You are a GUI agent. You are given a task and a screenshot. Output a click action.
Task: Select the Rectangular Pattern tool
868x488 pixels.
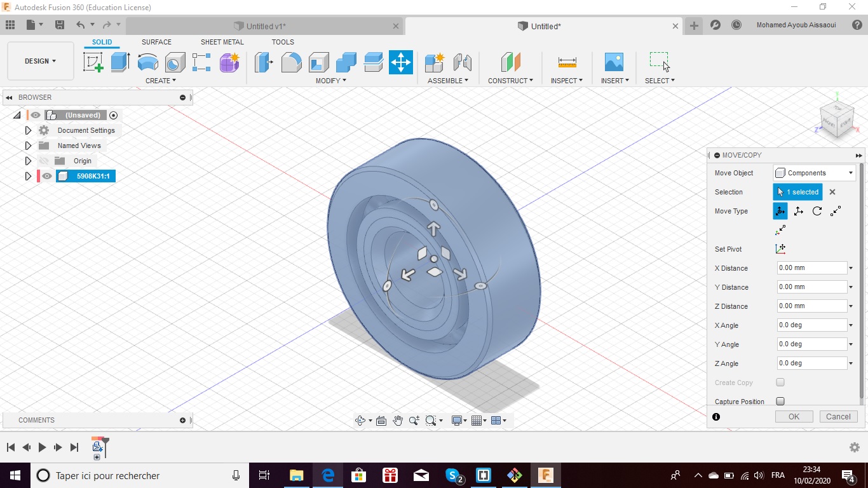pyautogui.click(x=201, y=62)
